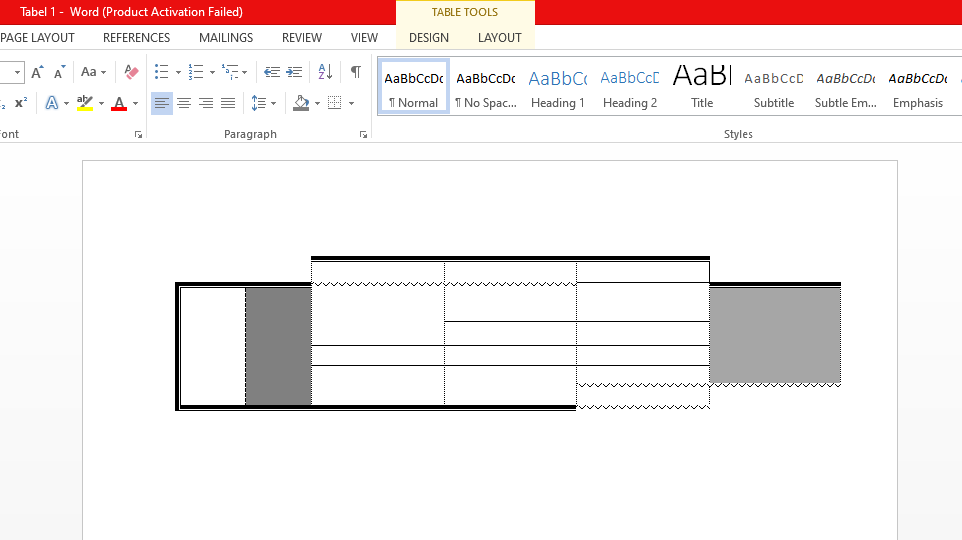Screen dimensions: 962x540
Task: Open Table Tools Layout tab
Action: point(499,38)
